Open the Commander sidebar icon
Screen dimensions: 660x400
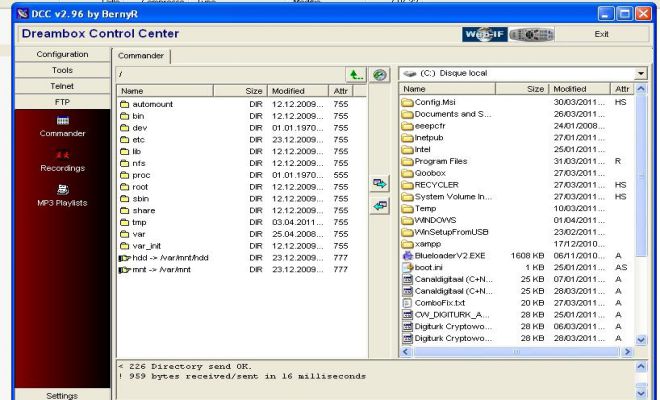click(x=63, y=121)
